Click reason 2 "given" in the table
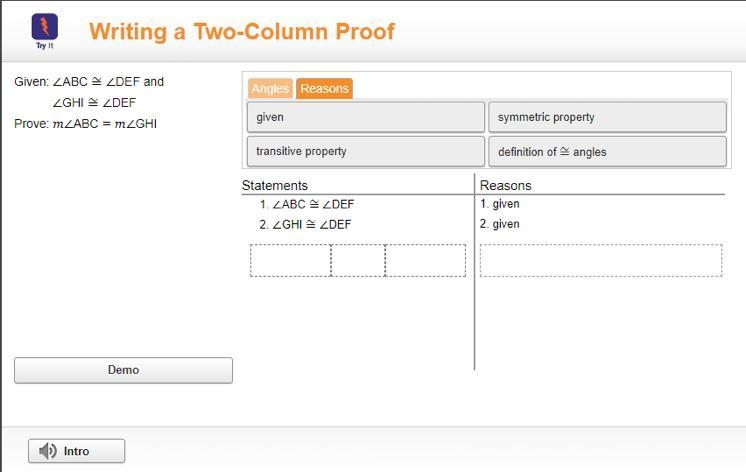This screenshot has width=746, height=472. pyautogui.click(x=500, y=224)
